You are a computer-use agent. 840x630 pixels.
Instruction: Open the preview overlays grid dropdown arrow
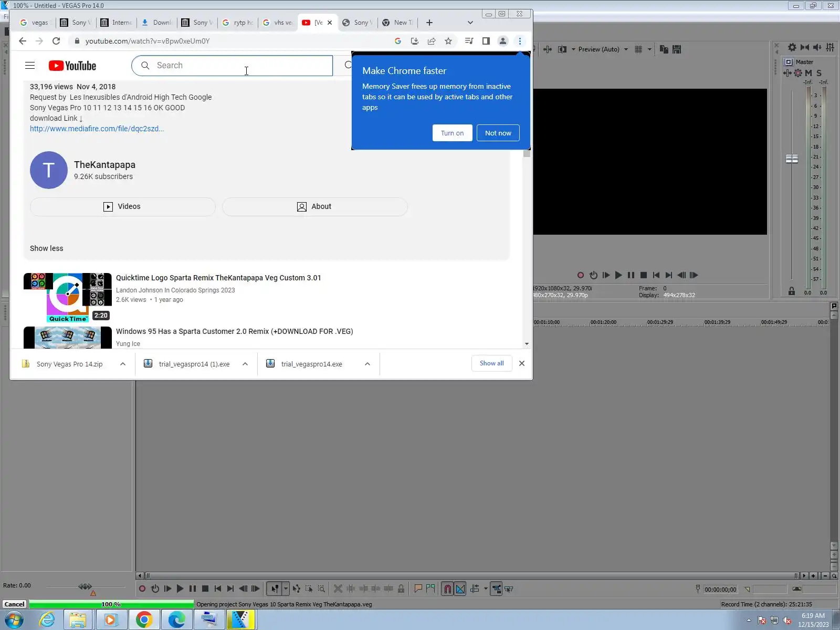[x=649, y=49]
